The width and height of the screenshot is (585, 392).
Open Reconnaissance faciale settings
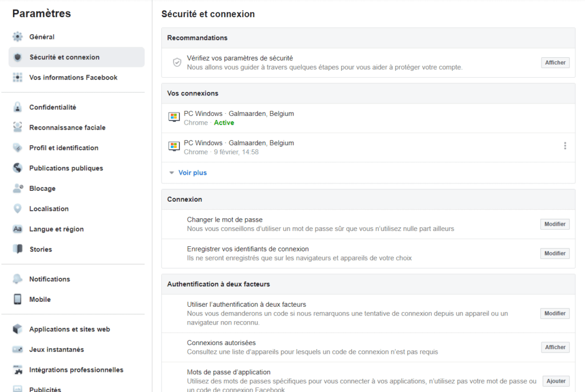point(77,127)
